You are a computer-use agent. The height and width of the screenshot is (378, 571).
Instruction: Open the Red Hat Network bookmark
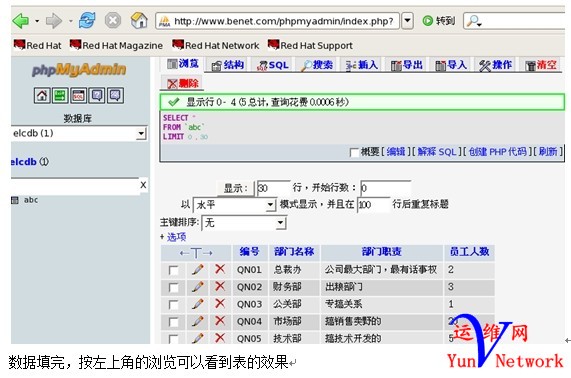pos(216,45)
